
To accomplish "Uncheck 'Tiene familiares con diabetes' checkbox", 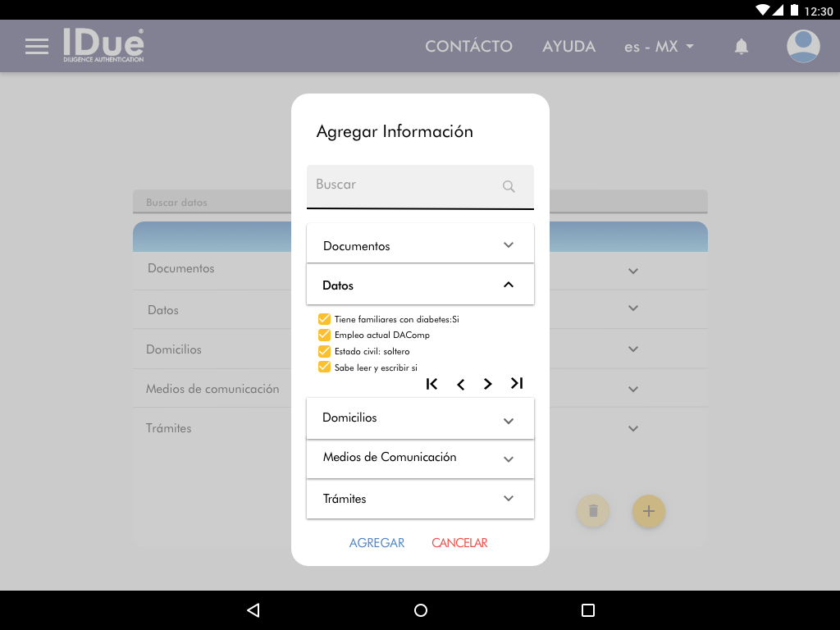I will point(324,319).
